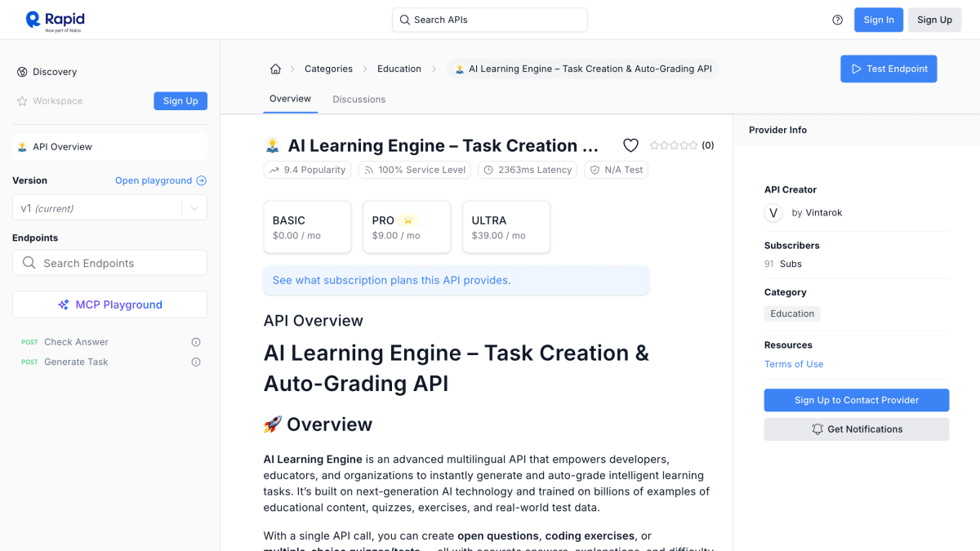Click the Get Notifications button
The image size is (980, 551).
coord(857,429)
